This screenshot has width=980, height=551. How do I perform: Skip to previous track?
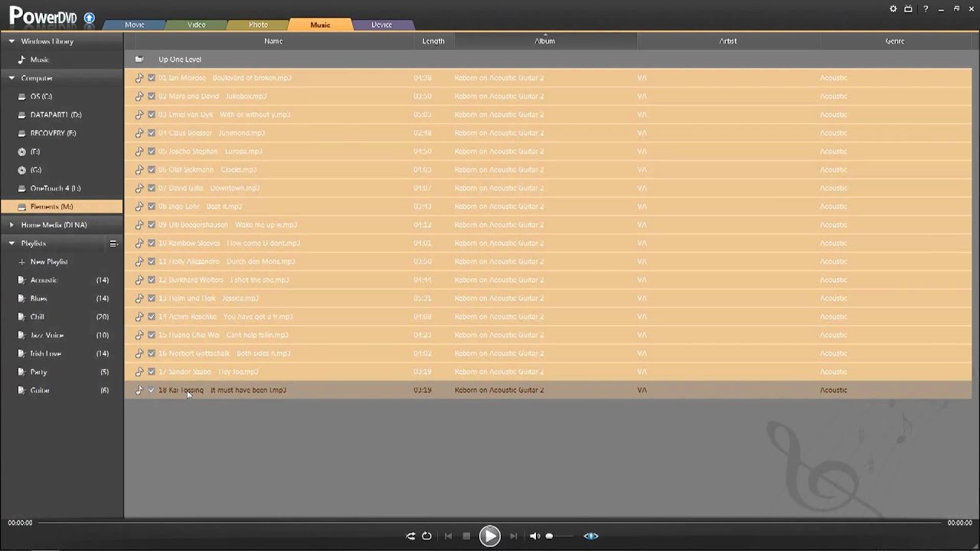[x=448, y=536]
